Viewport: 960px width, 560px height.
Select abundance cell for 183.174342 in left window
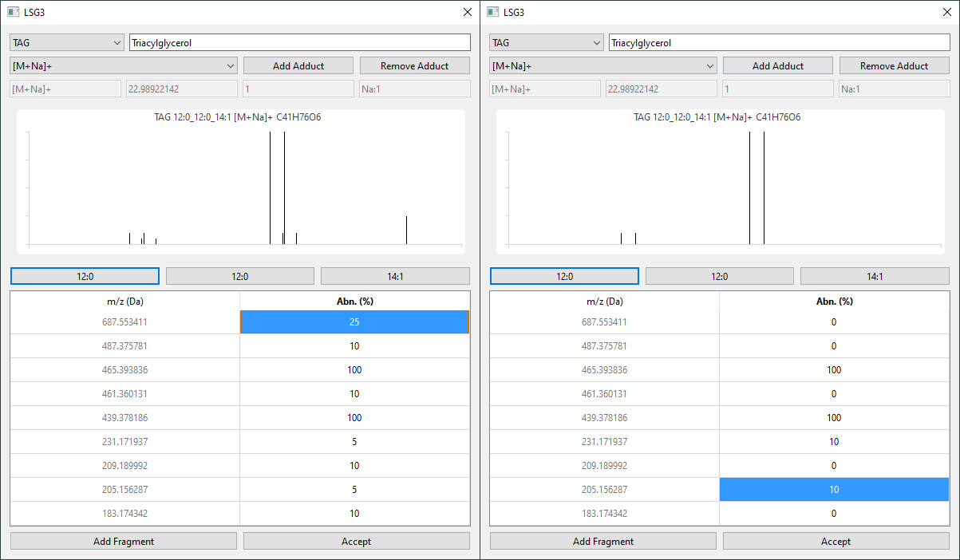point(354,513)
